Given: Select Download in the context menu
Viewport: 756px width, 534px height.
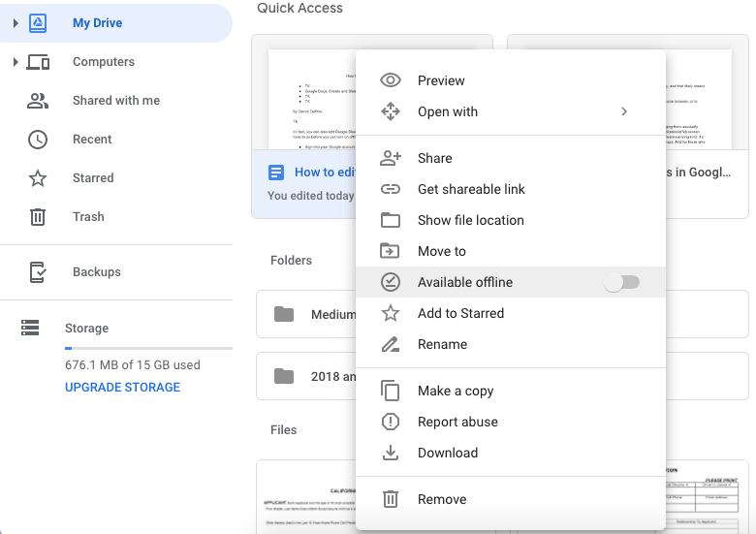Looking at the screenshot, I should coord(511,453).
